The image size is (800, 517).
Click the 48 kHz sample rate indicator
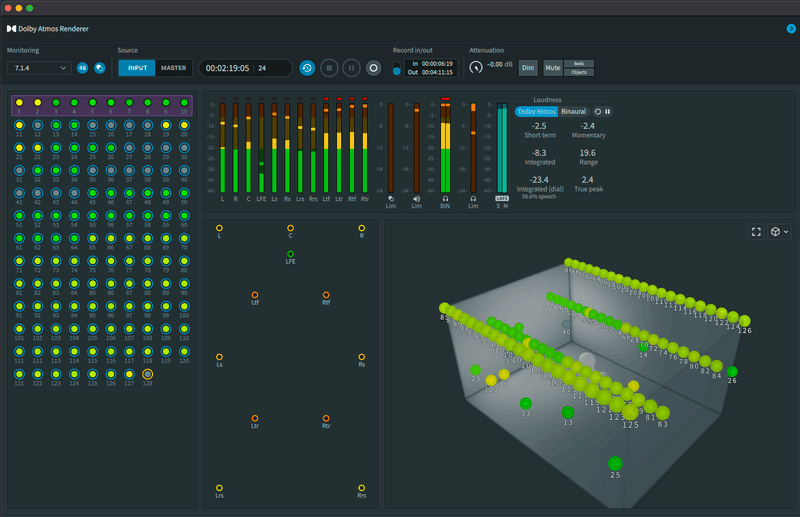pyautogui.click(x=82, y=68)
